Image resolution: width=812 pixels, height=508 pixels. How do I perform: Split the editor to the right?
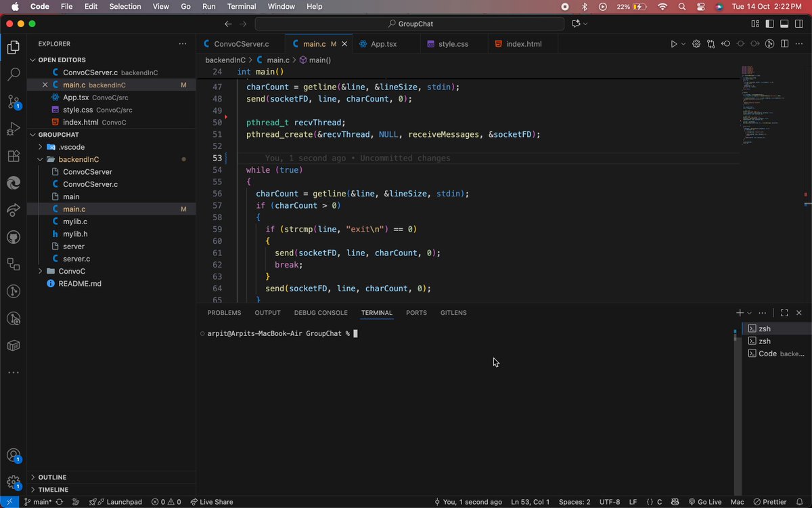tap(785, 44)
